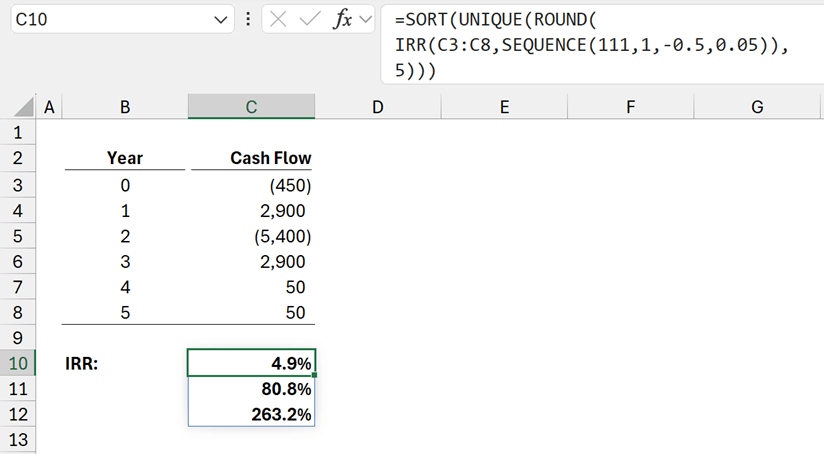
Task: Select the cell containing 4.9%
Action: [251, 362]
